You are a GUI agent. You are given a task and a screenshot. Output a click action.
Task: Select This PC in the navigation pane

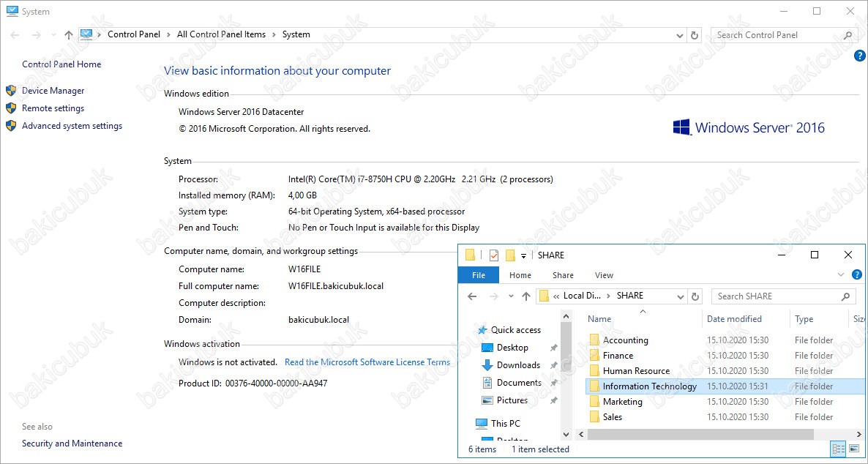506,424
